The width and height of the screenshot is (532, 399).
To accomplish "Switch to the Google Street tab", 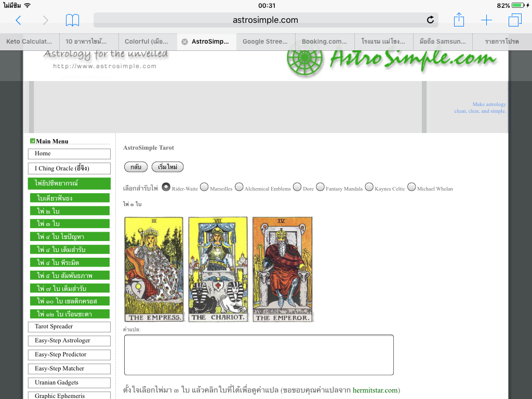I will (265, 42).
